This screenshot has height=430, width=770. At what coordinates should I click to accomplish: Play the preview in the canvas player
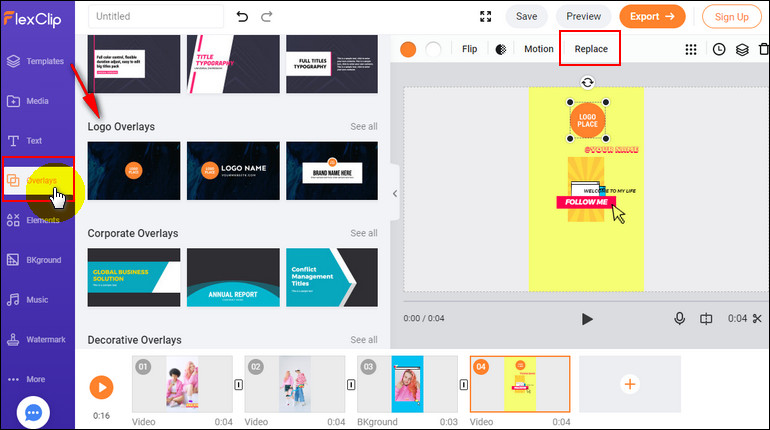click(587, 319)
